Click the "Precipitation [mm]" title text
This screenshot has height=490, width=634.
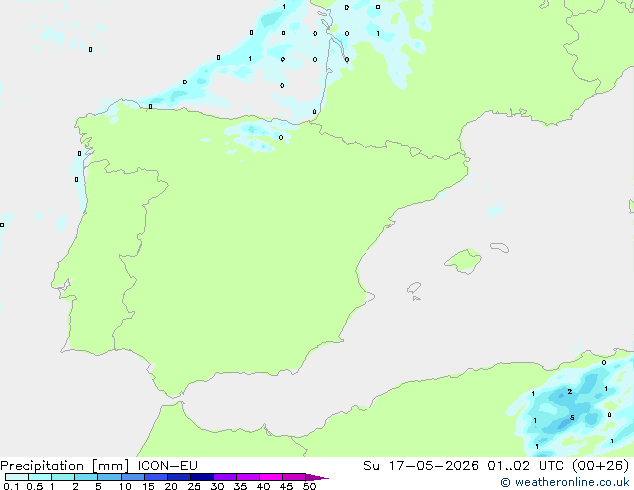click(65, 466)
